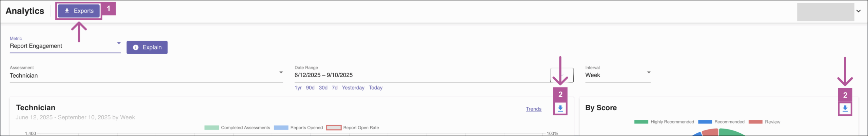Click the Exports button

tap(79, 11)
